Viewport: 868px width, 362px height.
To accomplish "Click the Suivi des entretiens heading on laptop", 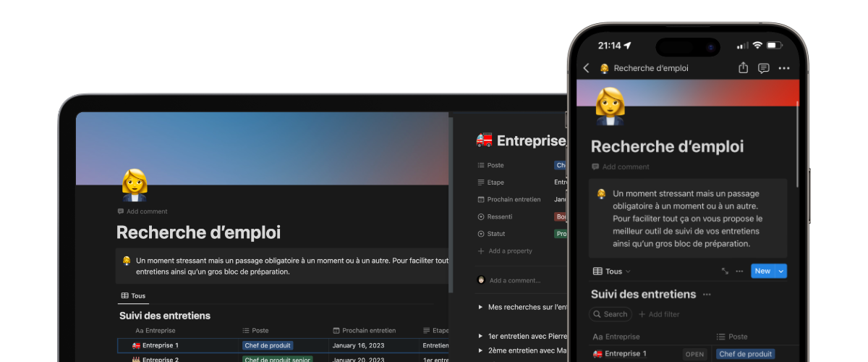I will [x=165, y=316].
